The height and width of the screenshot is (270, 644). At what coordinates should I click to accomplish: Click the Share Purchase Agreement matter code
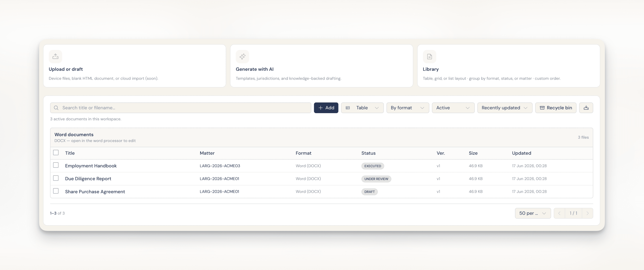(219, 192)
